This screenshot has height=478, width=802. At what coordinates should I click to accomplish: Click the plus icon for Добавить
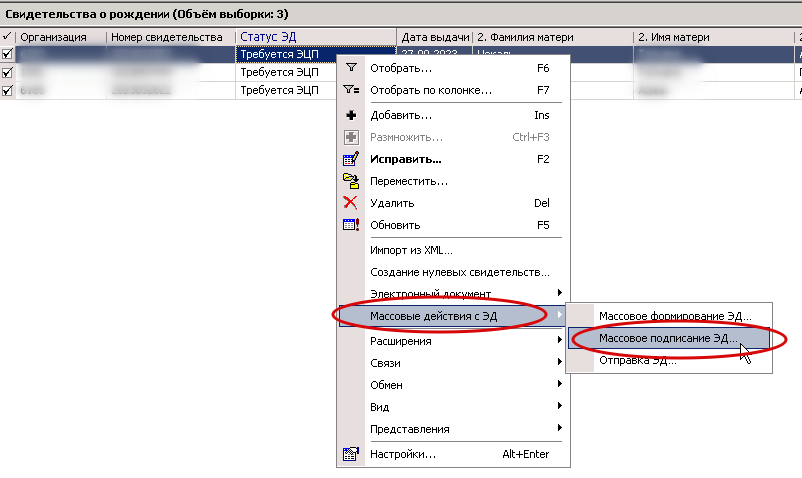(x=351, y=115)
